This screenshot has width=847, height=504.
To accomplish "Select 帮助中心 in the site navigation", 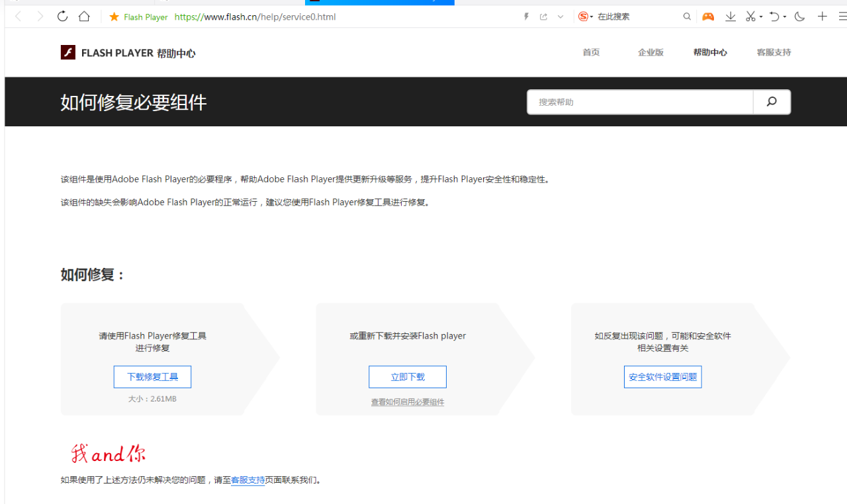I will [x=710, y=52].
